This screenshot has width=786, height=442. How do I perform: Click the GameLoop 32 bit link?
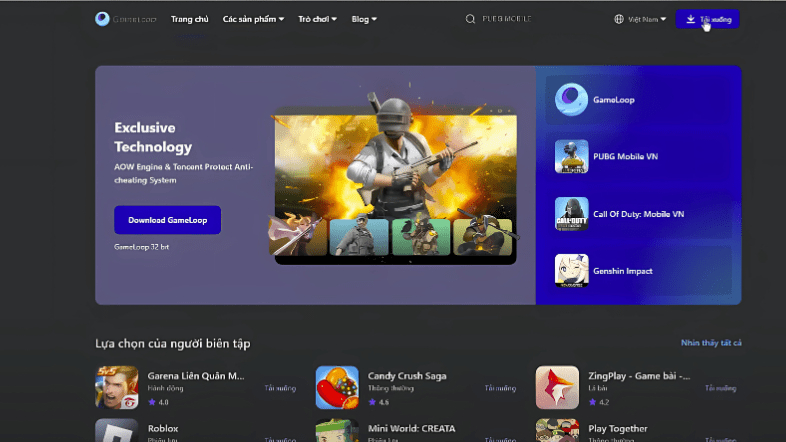pos(141,247)
